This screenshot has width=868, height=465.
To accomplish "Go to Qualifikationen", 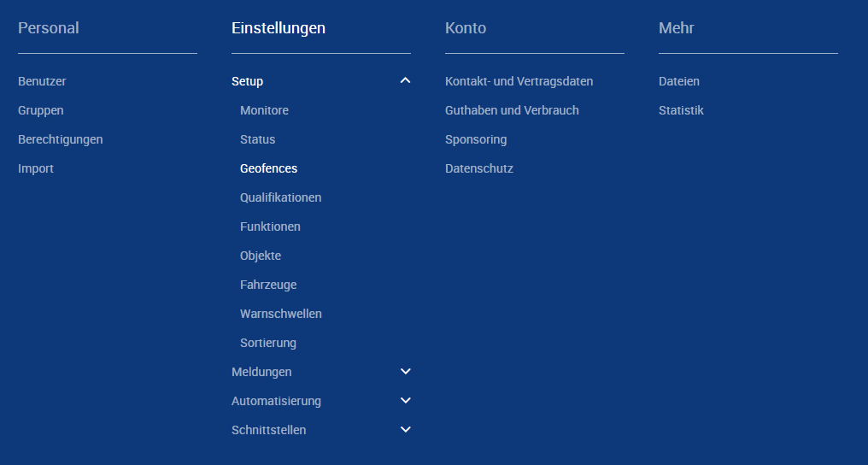I will click(280, 197).
